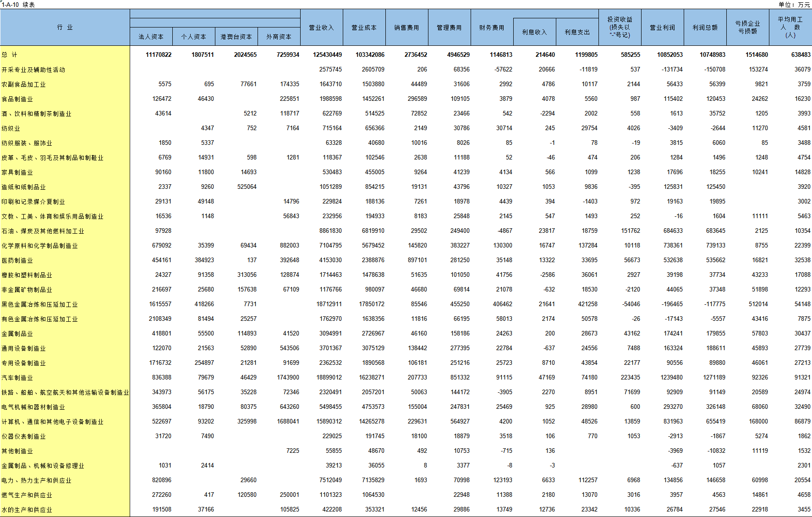
Task: Click the '电气机械和器材制造业' row label
Action: [33, 407]
